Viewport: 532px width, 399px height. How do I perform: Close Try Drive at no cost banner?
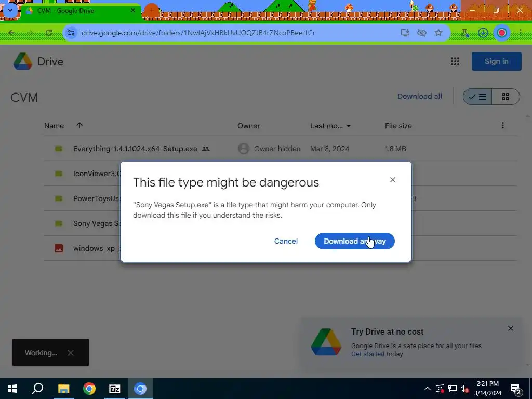(x=511, y=328)
